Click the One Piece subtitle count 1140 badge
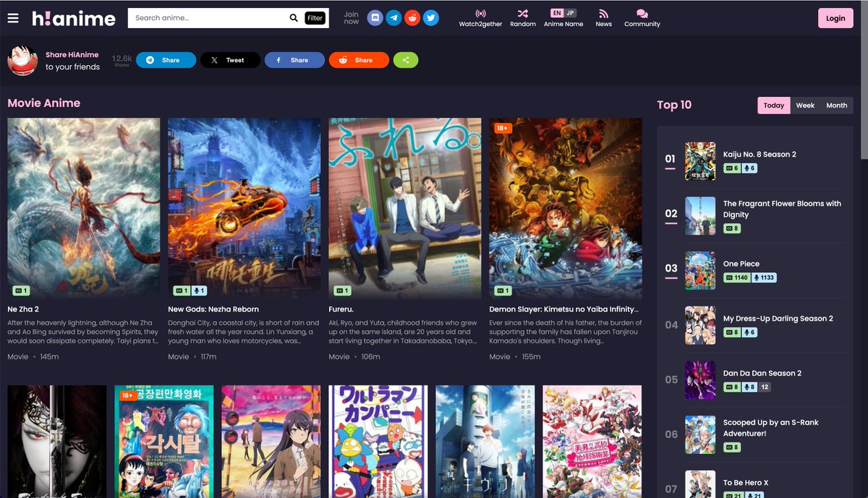868x498 pixels. pyautogui.click(x=737, y=278)
